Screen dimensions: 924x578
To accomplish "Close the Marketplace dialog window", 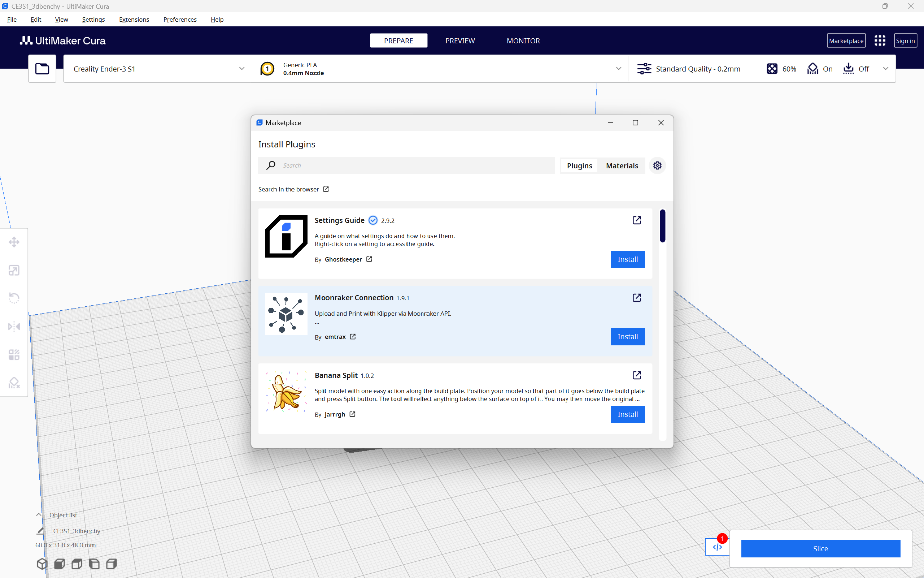I will coord(661,122).
